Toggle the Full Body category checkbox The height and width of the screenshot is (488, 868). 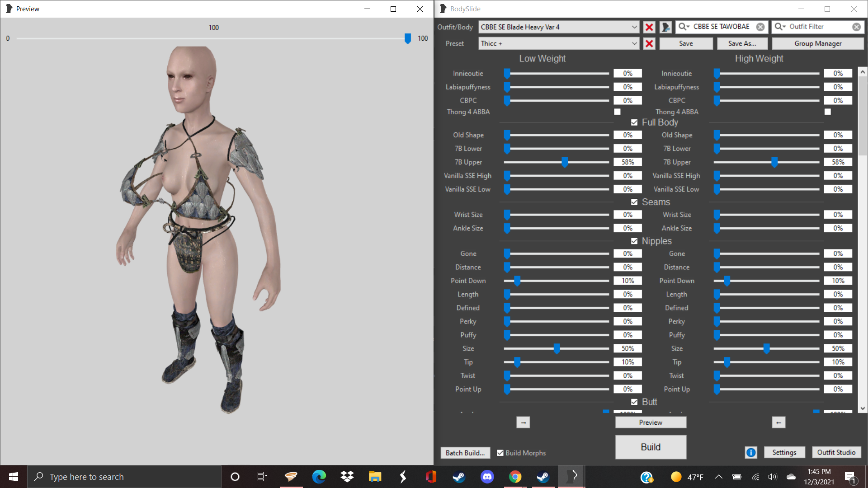pos(634,122)
